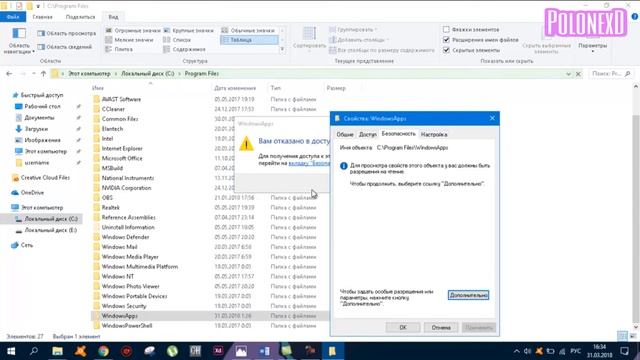
Task: Select Таблица layout
Action: click(249, 40)
